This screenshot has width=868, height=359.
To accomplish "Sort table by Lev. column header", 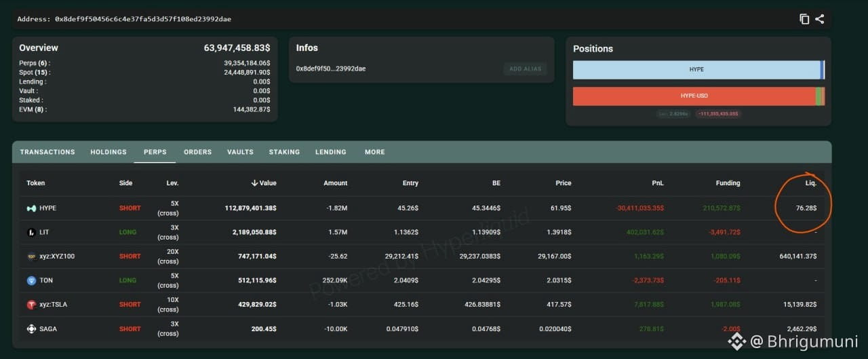I will point(172,183).
